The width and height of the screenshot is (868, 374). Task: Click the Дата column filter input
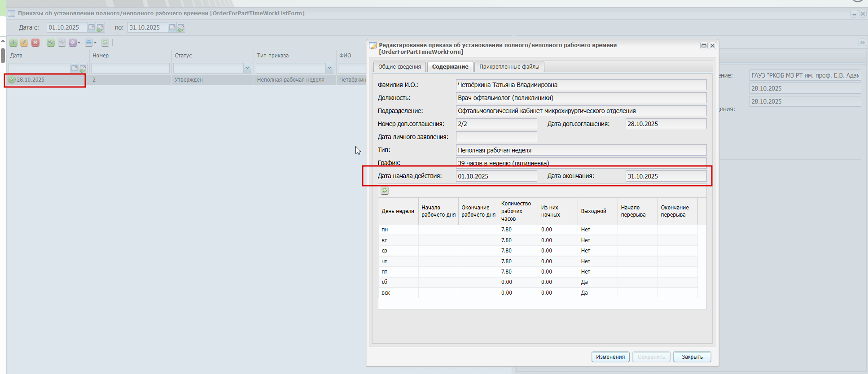tap(39, 68)
